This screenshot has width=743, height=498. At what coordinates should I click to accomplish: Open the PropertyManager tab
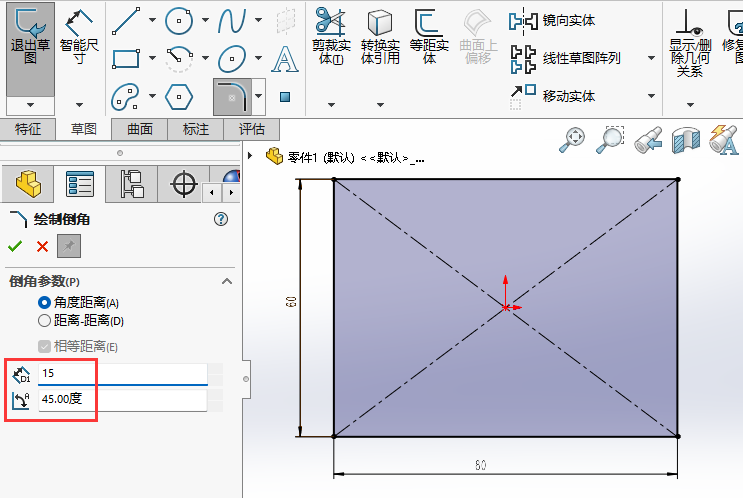coord(80,184)
